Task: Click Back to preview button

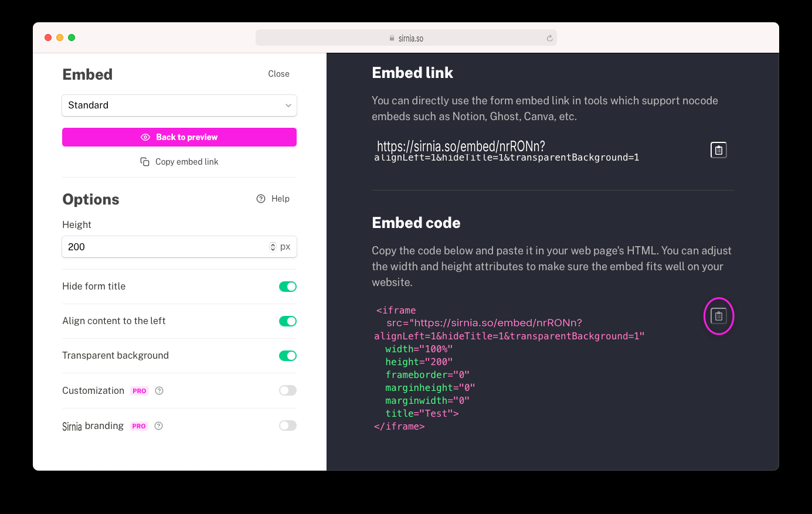Action: (x=179, y=137)
